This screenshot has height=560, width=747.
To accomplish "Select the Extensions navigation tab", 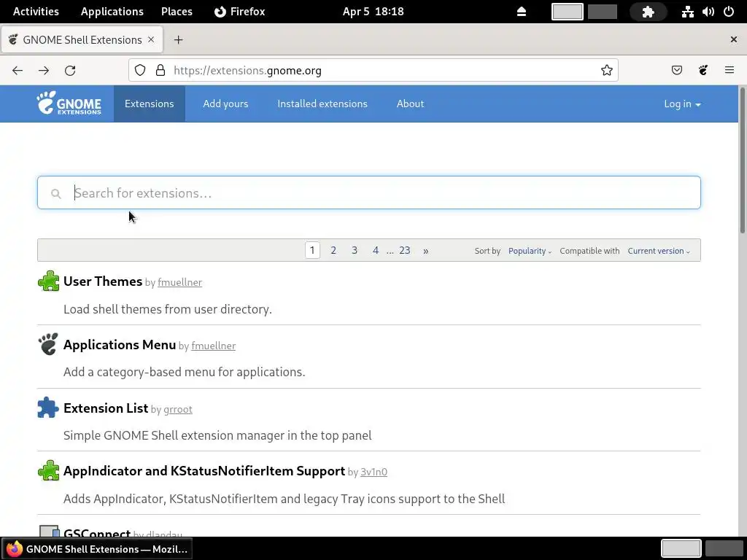I will (149, 104).
